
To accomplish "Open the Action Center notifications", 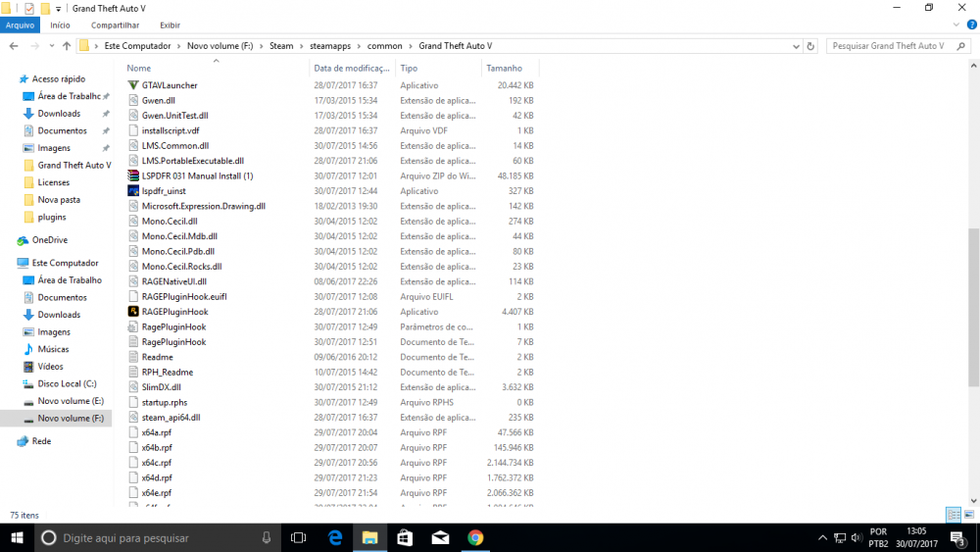I will tap(958, 537).
